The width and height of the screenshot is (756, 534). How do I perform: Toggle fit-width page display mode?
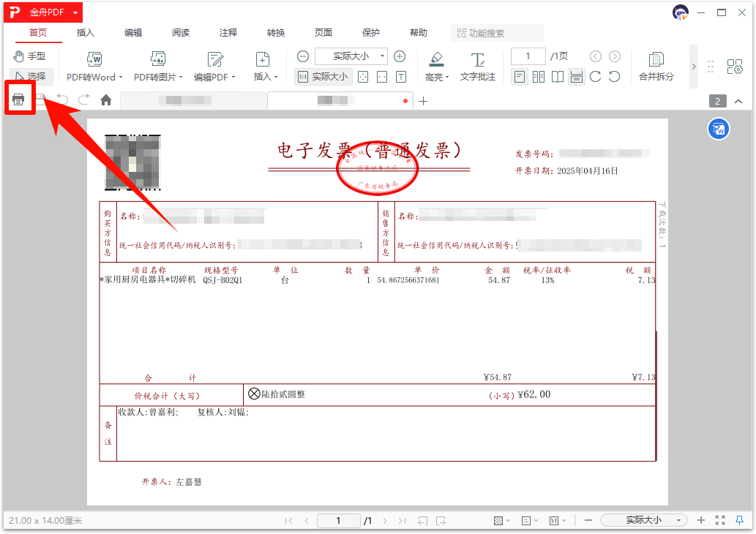[576, 76]
